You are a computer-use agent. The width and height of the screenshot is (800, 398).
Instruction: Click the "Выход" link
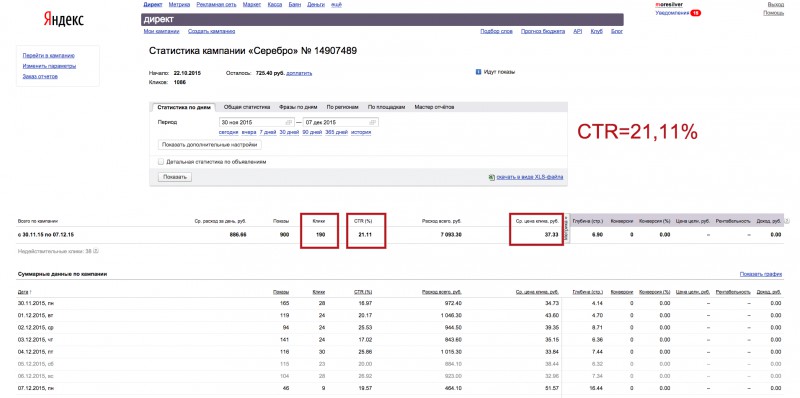tap(776, 5)
